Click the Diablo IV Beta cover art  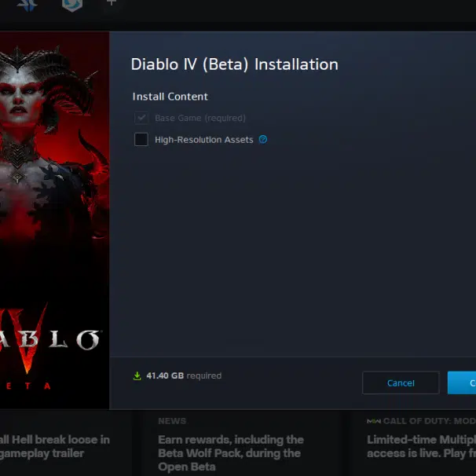55,220
